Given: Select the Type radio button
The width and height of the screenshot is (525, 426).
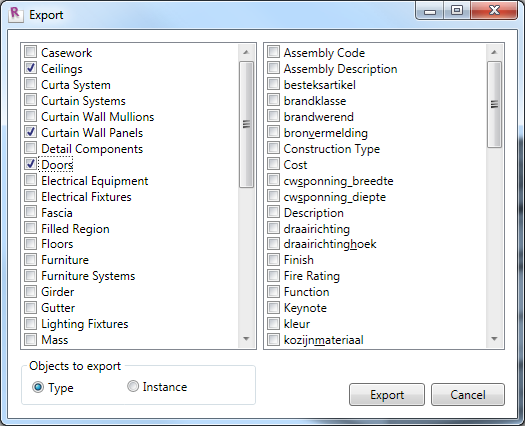Looking at the screenshot, I should pyautogui.click(x=38, y=387).
